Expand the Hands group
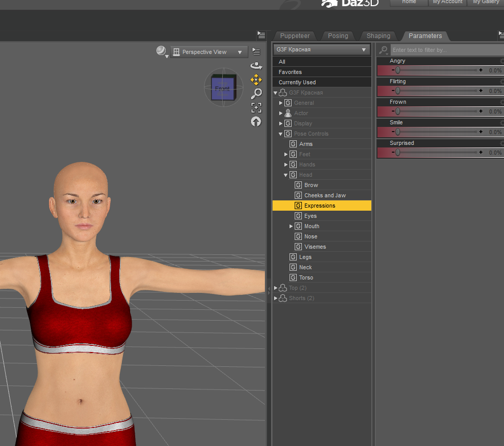Screen dimensions: 504x446 coord(286,165)
